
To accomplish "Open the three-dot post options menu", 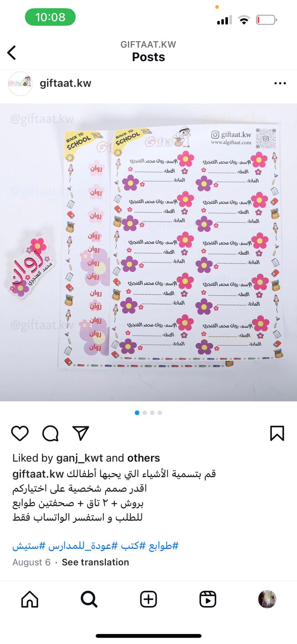I will (280, 83).
